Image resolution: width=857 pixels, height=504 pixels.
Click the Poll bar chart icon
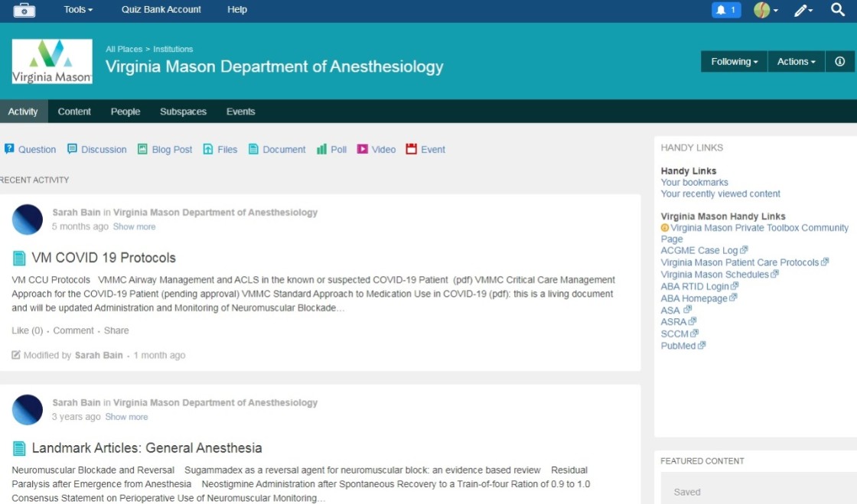[321, 148]
